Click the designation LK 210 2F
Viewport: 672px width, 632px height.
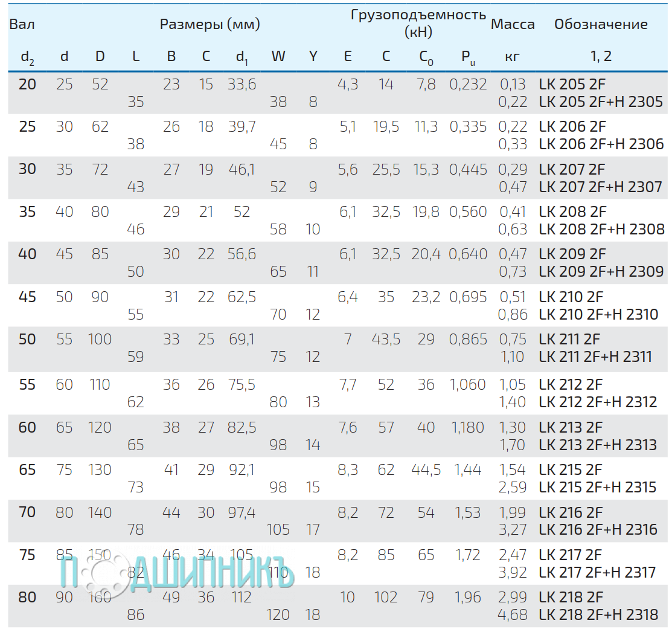click(x=571, y=297)
